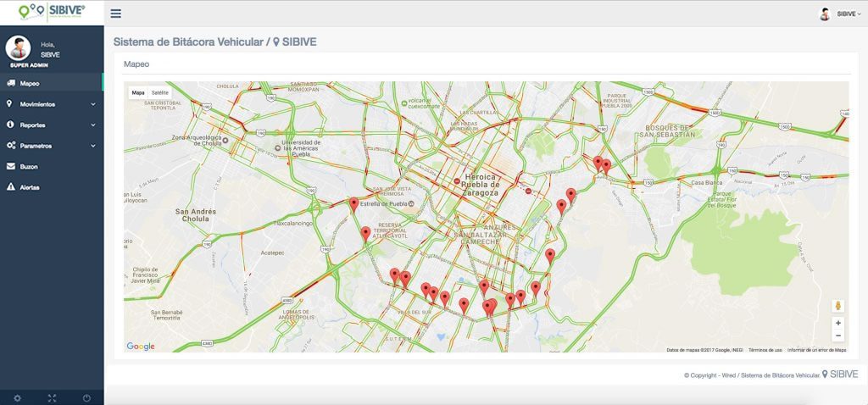This screenshot has width=868, height=405.
Task: Click the power logout icon
Action: [x=86, y=397]
